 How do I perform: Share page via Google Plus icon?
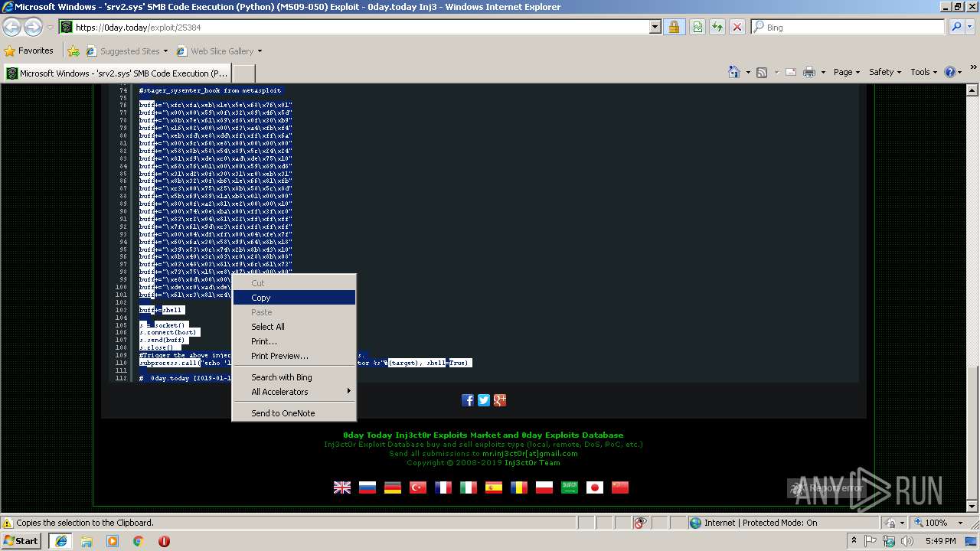click(500, 400)
